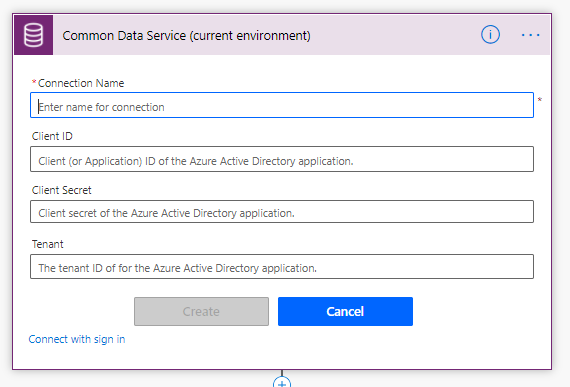Click the "Tenant" label
The width and height of the screenshot is (570, 387).
click(x=47, y=244)
